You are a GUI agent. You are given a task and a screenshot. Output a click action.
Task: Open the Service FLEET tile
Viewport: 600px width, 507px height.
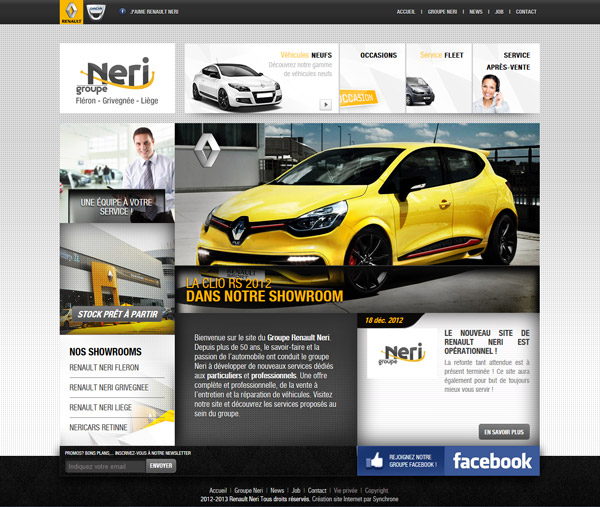tap(439, 78)
